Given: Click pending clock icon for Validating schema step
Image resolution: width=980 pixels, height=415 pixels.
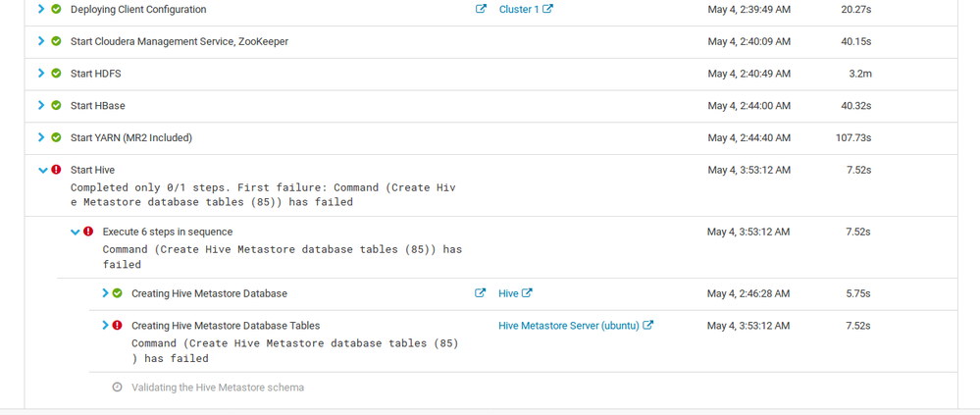Looking at the screenshot, I should pos(117,388).
